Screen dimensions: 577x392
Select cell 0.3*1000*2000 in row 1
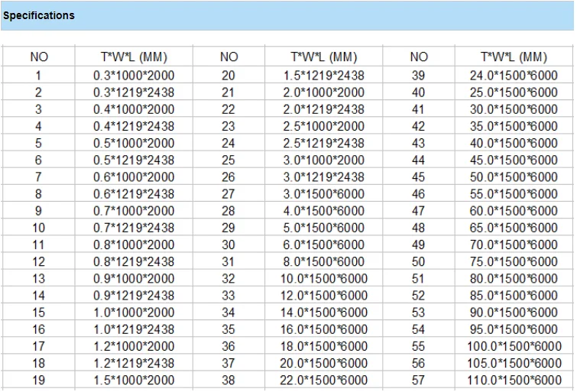[x=134, y=76]
